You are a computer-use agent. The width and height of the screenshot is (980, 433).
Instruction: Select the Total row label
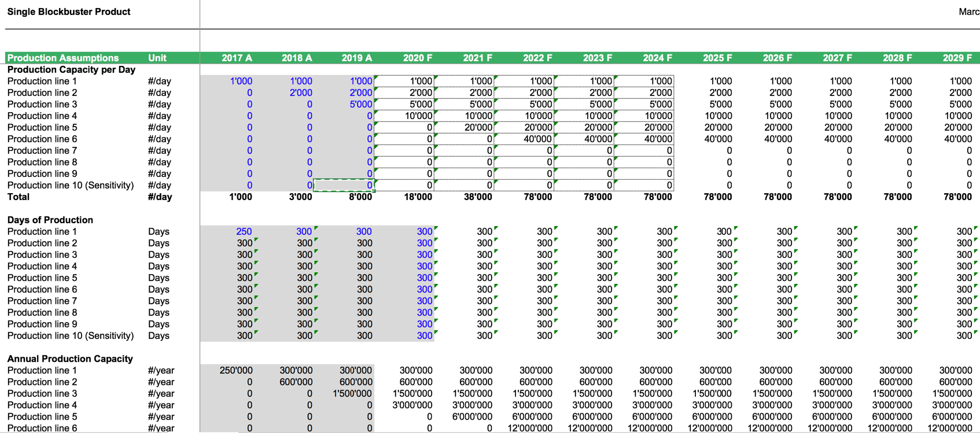(x=18, y=197)
